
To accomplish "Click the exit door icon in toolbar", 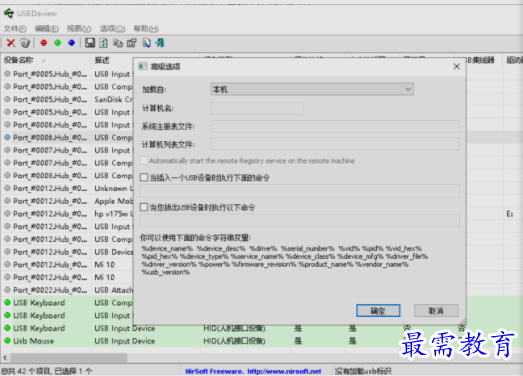I will pyautogui.click(x=160, y=43).
